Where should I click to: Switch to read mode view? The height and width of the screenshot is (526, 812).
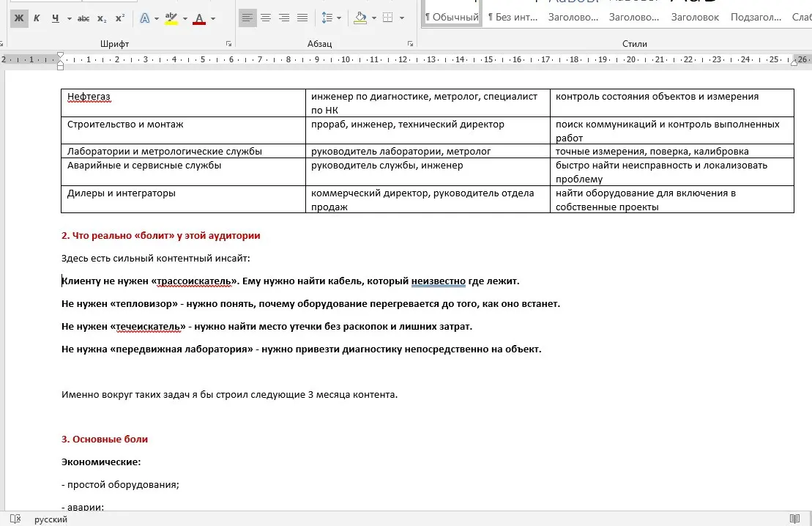pyautogui.click(x=795, y=519)
